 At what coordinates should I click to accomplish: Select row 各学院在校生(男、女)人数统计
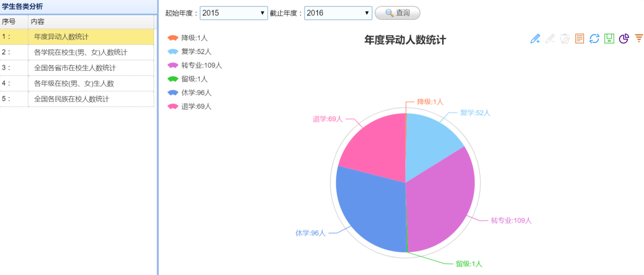(77, 52)
